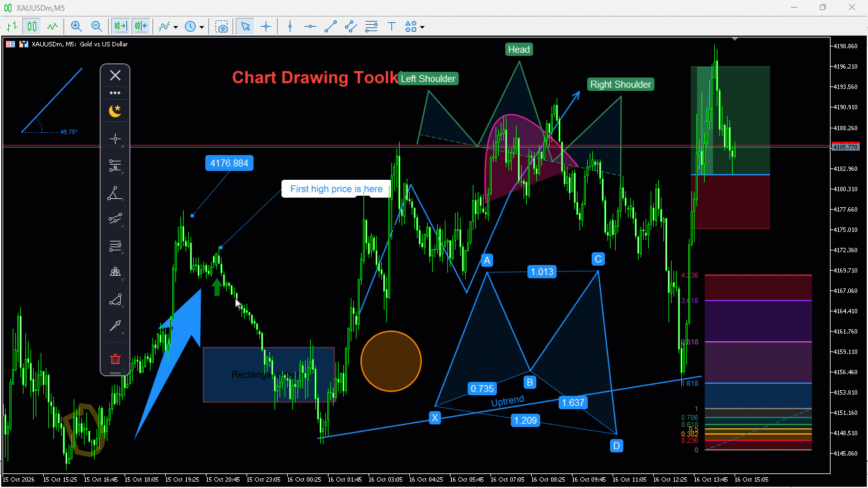Select harmonic pattern point D label

(616, 446)
